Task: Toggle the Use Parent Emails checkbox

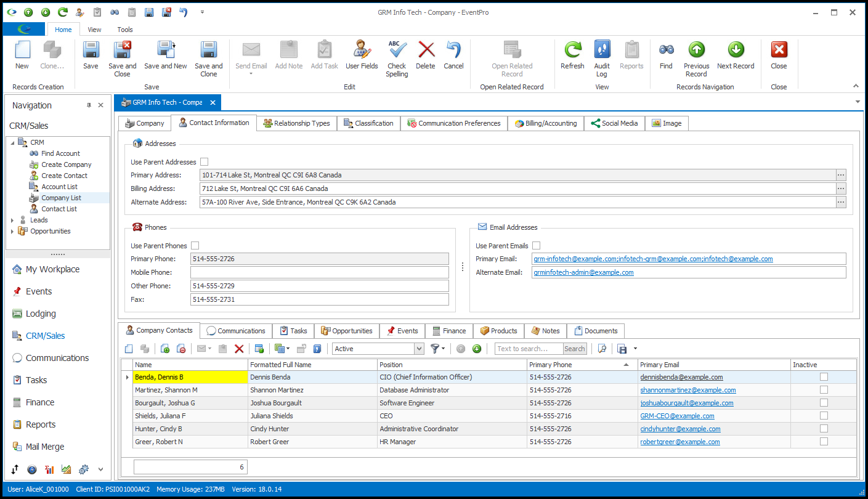Action: pos(537,246)
